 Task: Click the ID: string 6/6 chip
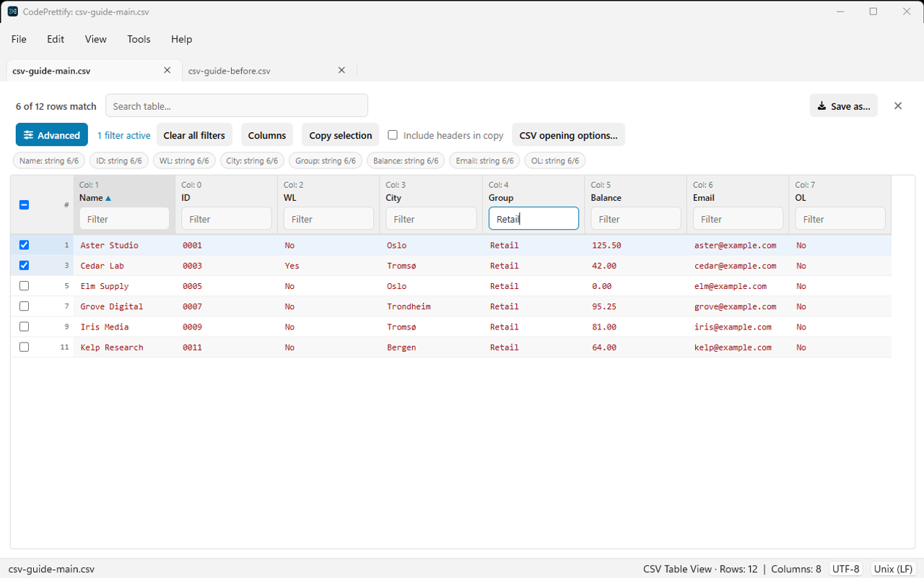119,160
